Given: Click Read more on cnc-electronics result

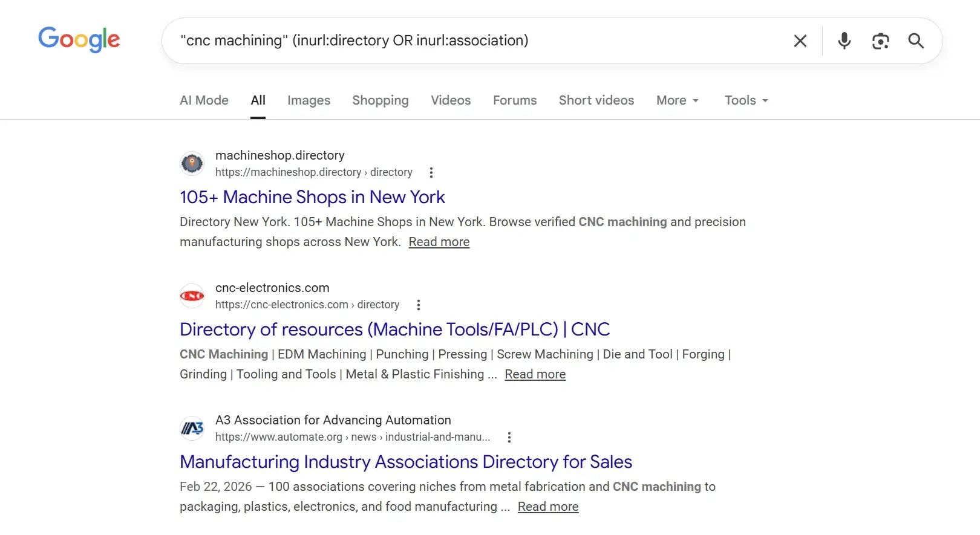Looking at the screenshot, I should click(535, 374).
